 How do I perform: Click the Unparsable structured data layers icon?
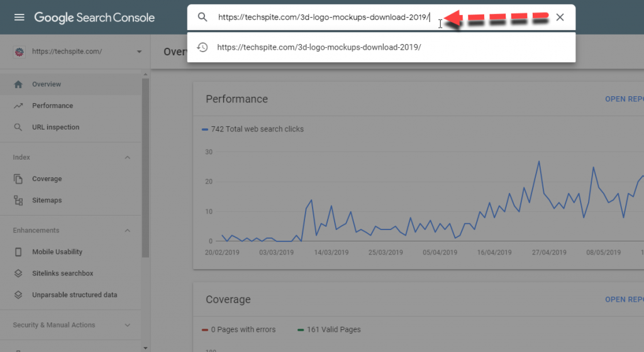click(18, 295)
